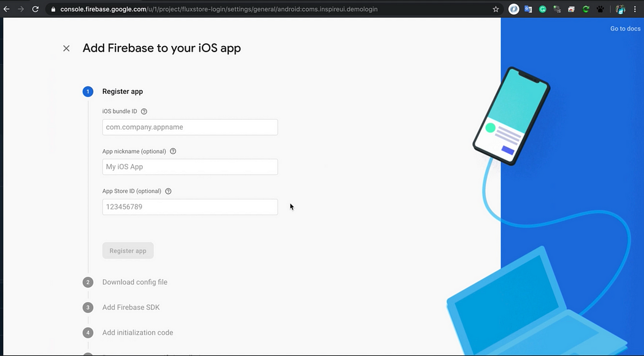Bookmark this page with the star icon
Viewport: 644px width, 356px height.
click(x=496, y=9)
